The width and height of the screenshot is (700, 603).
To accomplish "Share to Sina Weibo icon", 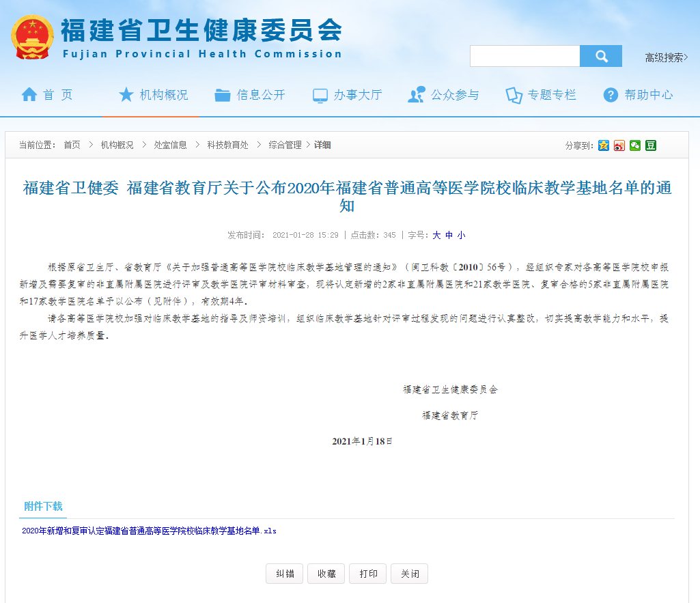I will (x=619, y=145).
